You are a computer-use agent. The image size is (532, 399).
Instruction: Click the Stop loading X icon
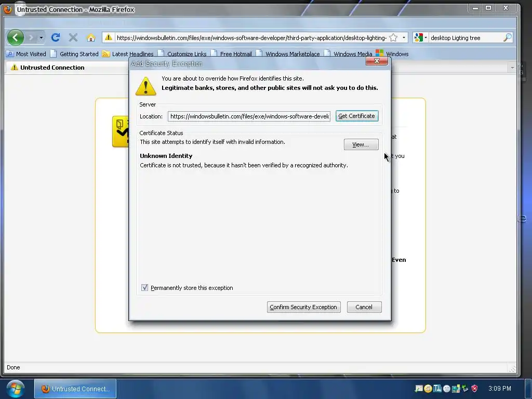(x=73, y=37)
